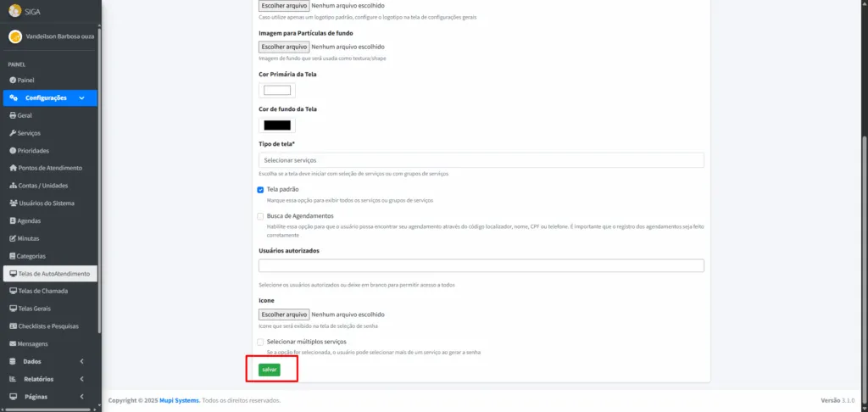Enable Busca de Agendamentos checkbox

pyautogui.click(x=260, y=216)
